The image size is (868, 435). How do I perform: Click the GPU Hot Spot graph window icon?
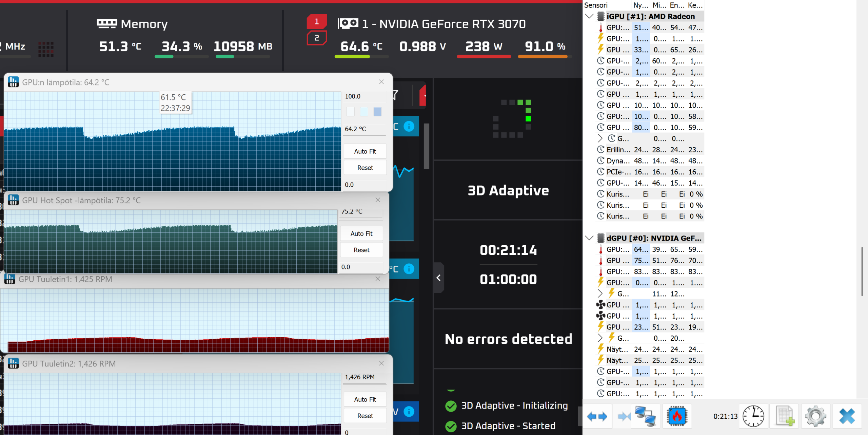pos(13,200)
